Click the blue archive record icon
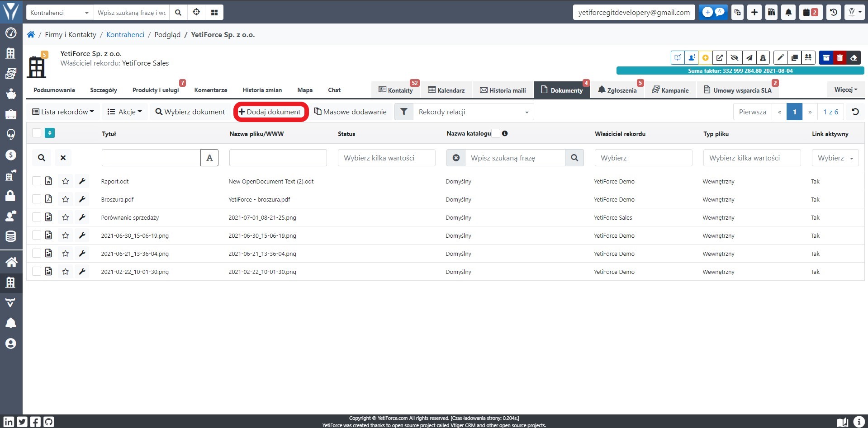This screenshot has height=428, width=868. coord(826,58)
